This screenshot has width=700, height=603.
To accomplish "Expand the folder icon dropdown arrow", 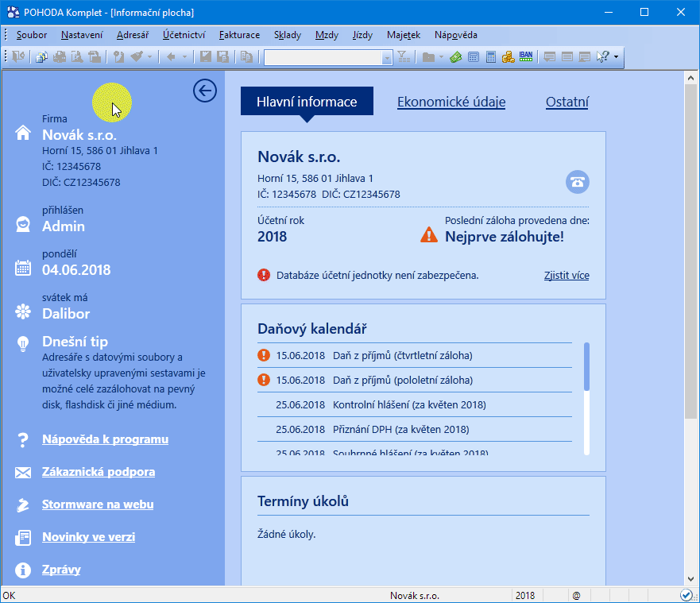I will [x=441, y=57].
